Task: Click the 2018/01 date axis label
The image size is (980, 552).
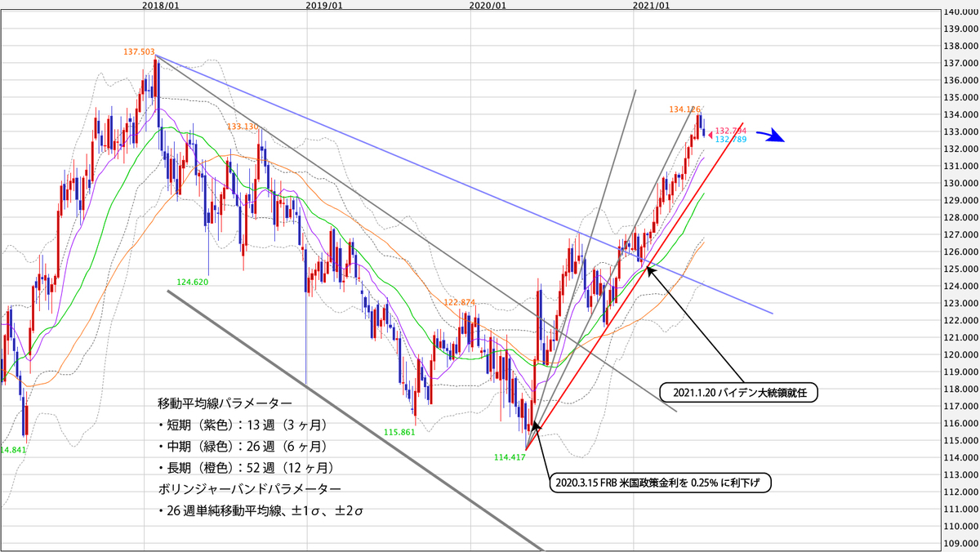Action: (x=161, y=5)
